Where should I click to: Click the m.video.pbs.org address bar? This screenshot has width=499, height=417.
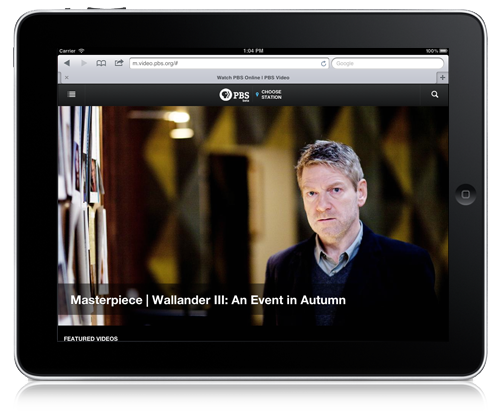pos(229,63)
